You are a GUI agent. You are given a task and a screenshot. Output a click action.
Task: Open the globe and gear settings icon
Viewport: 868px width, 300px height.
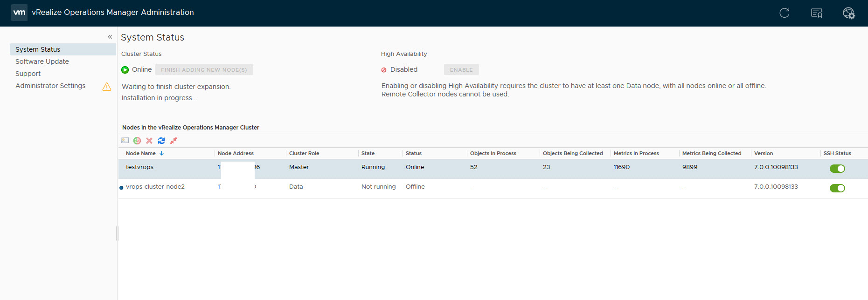click(848, 13)
